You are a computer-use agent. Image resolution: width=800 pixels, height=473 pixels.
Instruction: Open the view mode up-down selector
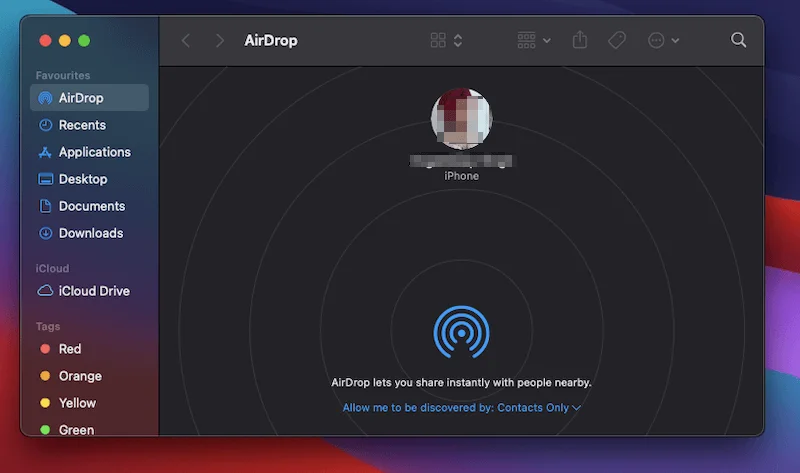pos(458,40)
